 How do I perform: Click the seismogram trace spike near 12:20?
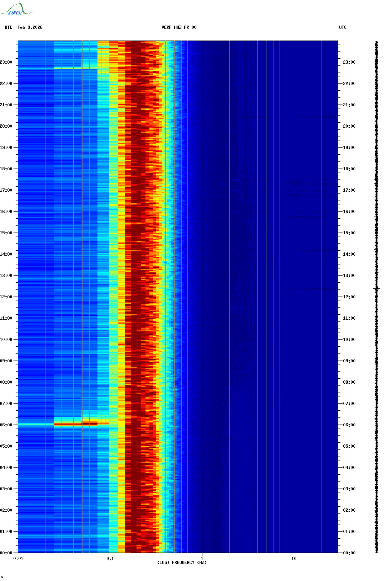(x=377, y=288)
